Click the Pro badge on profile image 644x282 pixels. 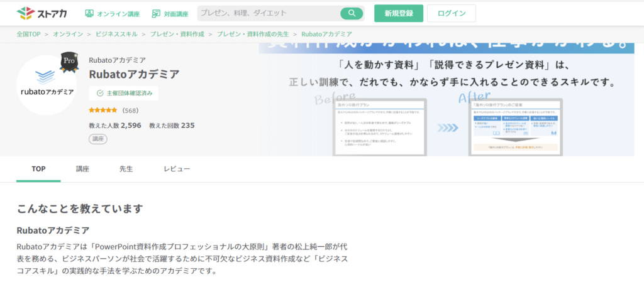coord(69,62)
